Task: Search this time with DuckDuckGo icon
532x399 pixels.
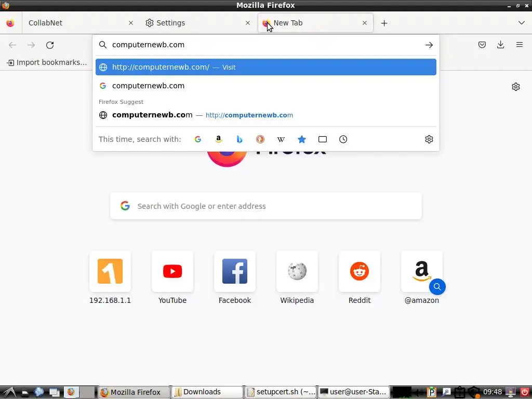Action: tap(260, 139)
